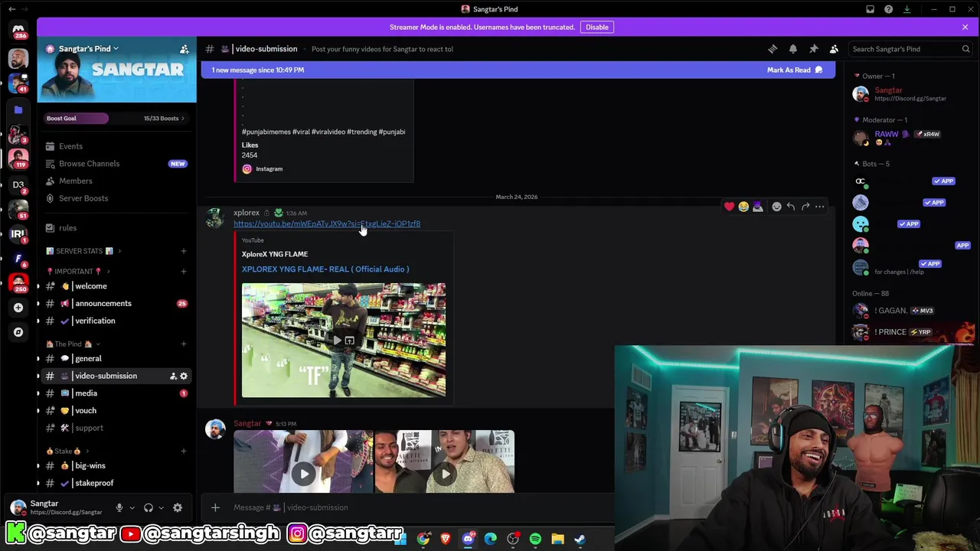Click Mark As Read
This screenshot has width=980, height=551.
tap(795, 70)
